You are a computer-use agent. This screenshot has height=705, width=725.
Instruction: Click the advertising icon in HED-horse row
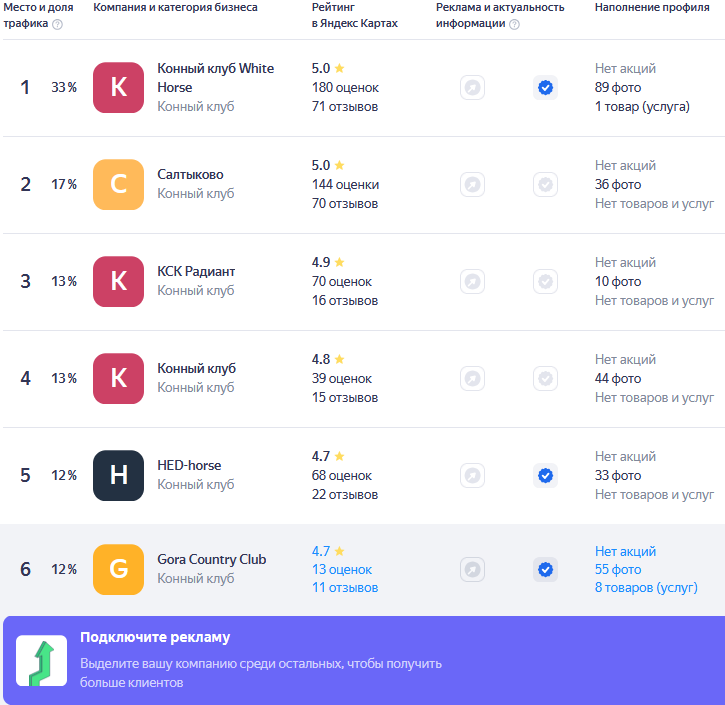tap(472, 475)
